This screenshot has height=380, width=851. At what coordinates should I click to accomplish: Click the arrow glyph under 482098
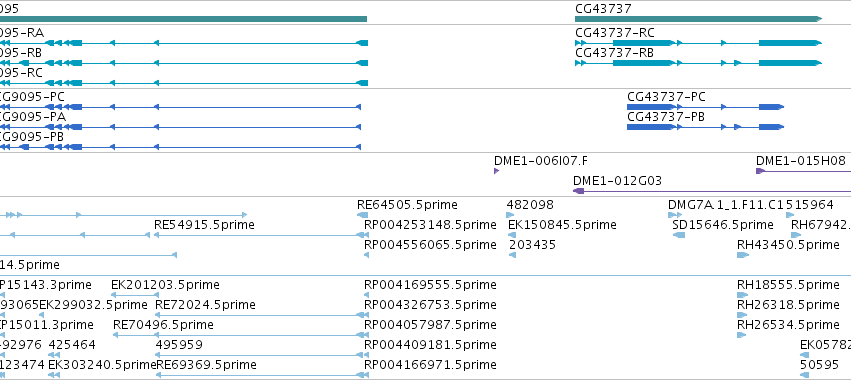point(510,215)
